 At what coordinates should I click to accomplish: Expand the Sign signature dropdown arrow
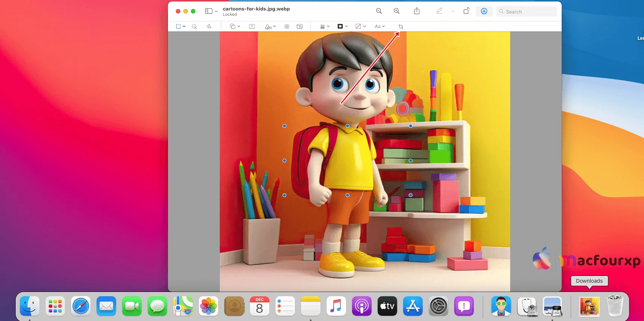pyautogui.click(x=275, y=26)
